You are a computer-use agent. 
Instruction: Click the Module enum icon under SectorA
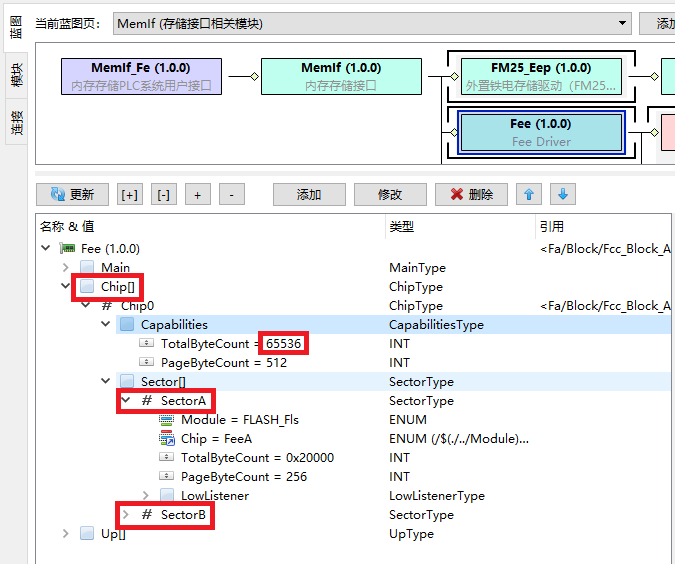pyautogui.click(x=167, y=420)
